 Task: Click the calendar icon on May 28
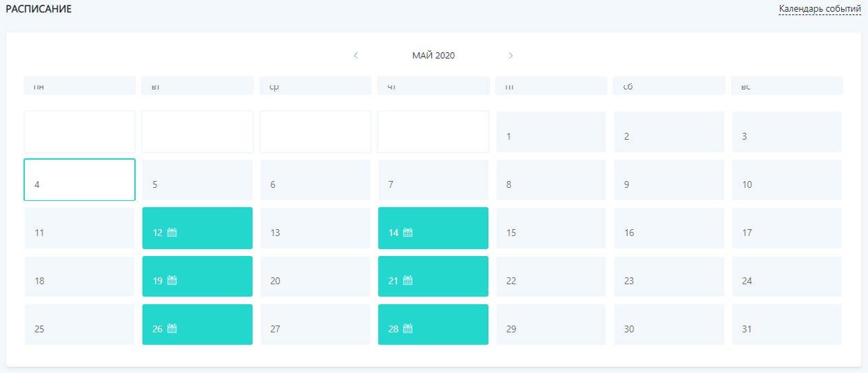408,329
